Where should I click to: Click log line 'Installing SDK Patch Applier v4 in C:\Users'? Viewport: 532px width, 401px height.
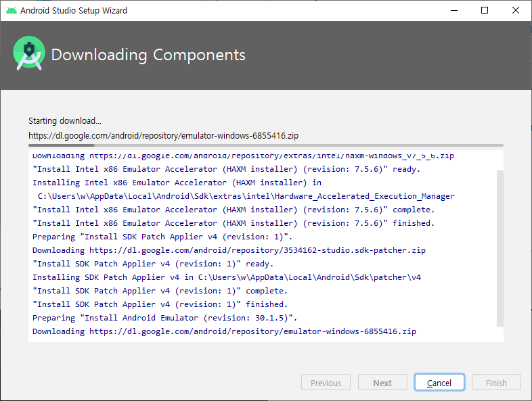click(x=227, y=277)
